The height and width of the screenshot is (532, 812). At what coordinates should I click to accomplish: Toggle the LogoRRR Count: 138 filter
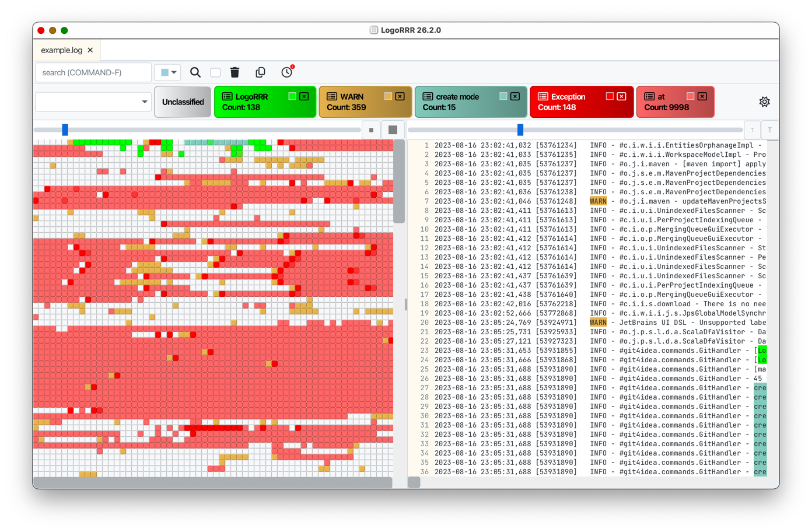[x=265, y=102]
